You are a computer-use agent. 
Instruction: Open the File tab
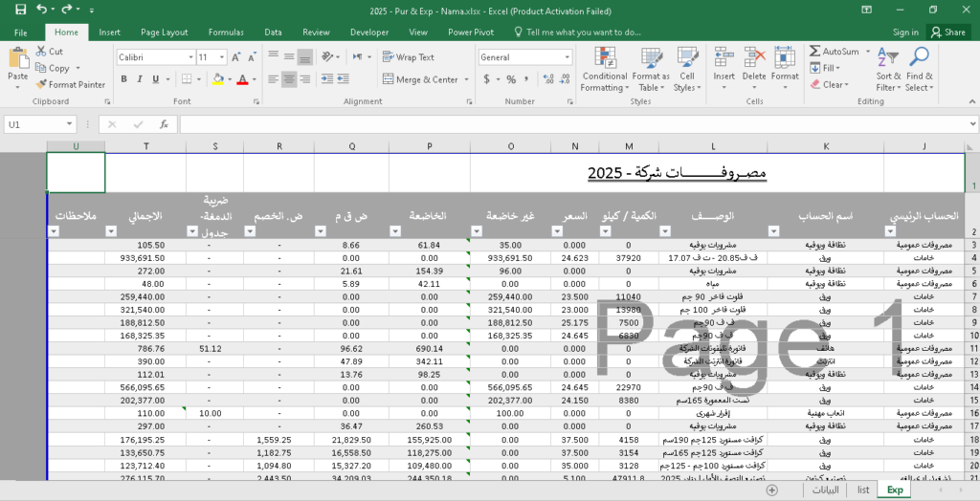point(20,33)
